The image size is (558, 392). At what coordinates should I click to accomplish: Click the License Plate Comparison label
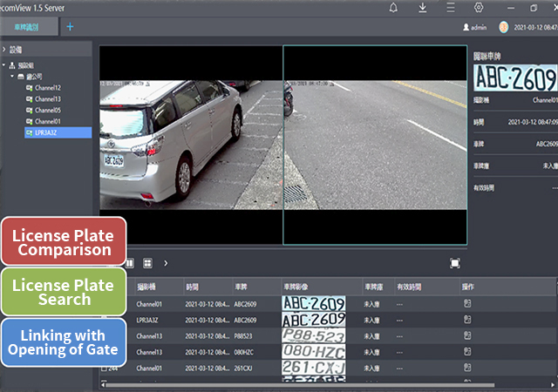64,242
